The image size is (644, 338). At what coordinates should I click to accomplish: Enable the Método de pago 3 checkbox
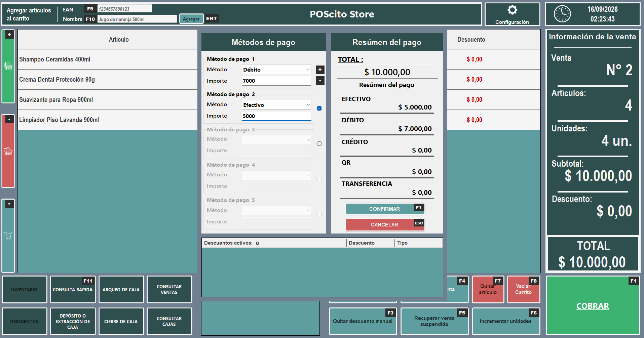[x=319, y=143]
